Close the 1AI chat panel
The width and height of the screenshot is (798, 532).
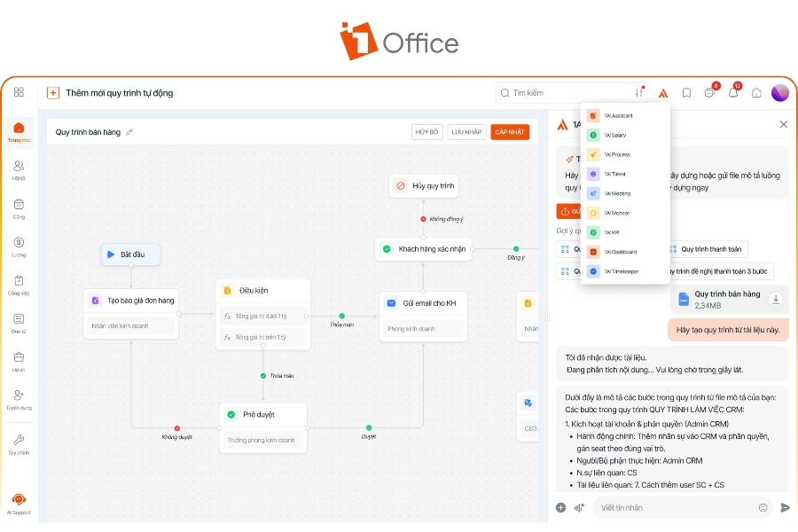(x=784, y=124)
